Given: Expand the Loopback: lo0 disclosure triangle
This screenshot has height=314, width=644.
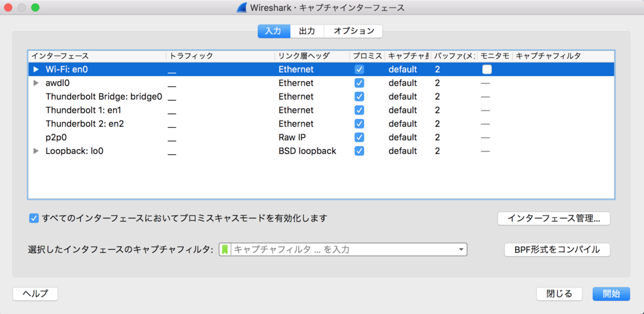Looking at the screenshot, I should [x=36, y=151].
